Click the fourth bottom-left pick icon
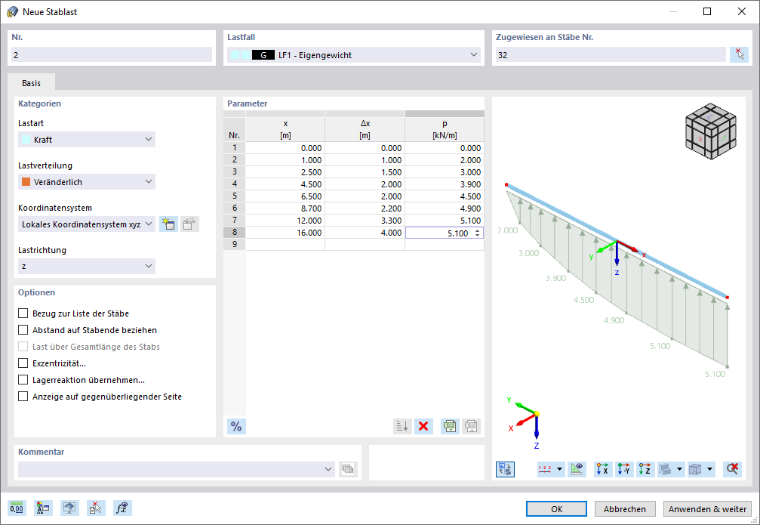Viewport: 760px width, 525px height. 96,508
